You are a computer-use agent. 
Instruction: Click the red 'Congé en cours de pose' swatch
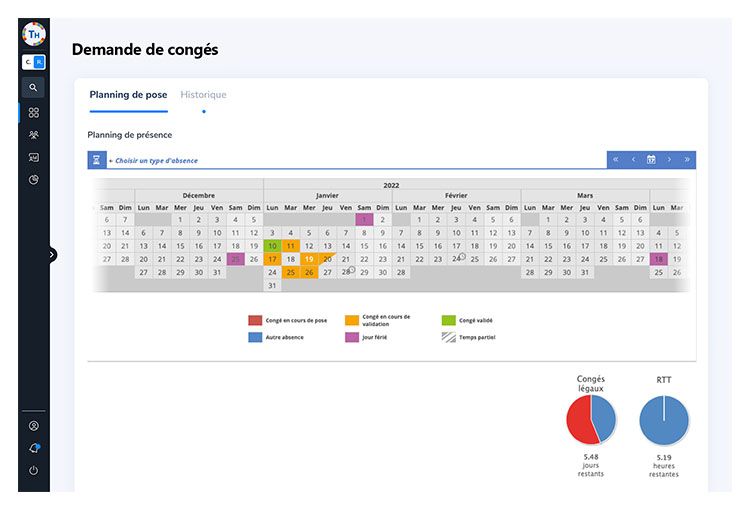tap(255, 321)
